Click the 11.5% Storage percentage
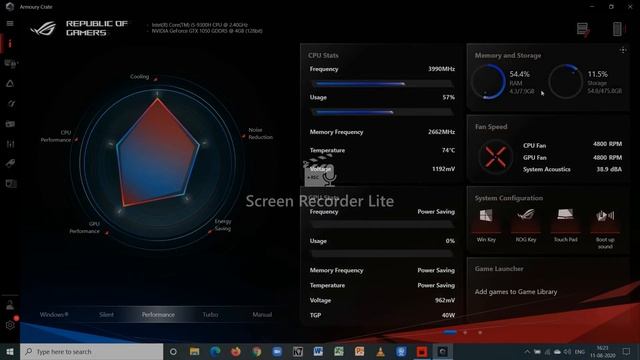640x360 pixels. coord(598,74)
